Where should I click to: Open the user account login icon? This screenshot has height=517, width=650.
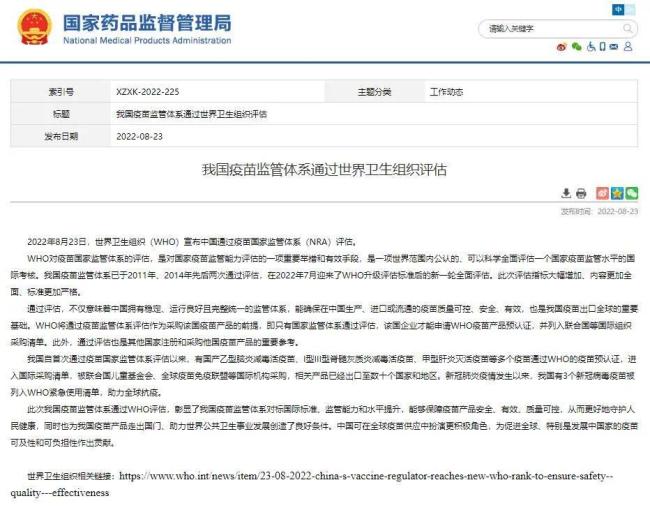pos(628,46)
